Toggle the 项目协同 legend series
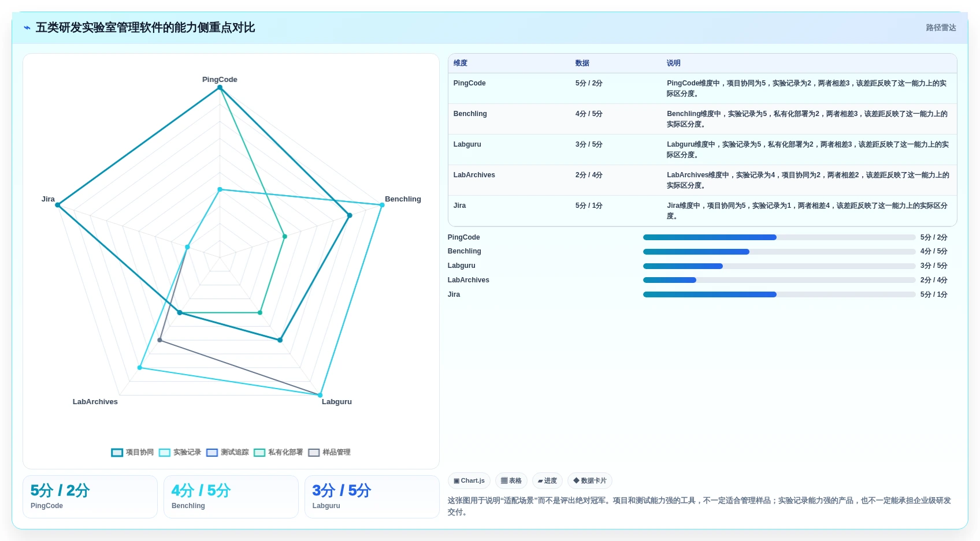 point(132,452)
